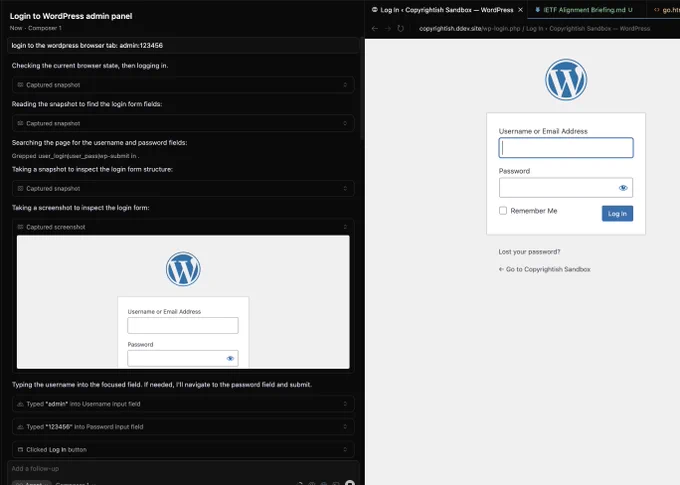The height and width of the screenshot is (485, 680).
Task: Click the WordPress logo above the login form
Action: [x=566, y=80]
